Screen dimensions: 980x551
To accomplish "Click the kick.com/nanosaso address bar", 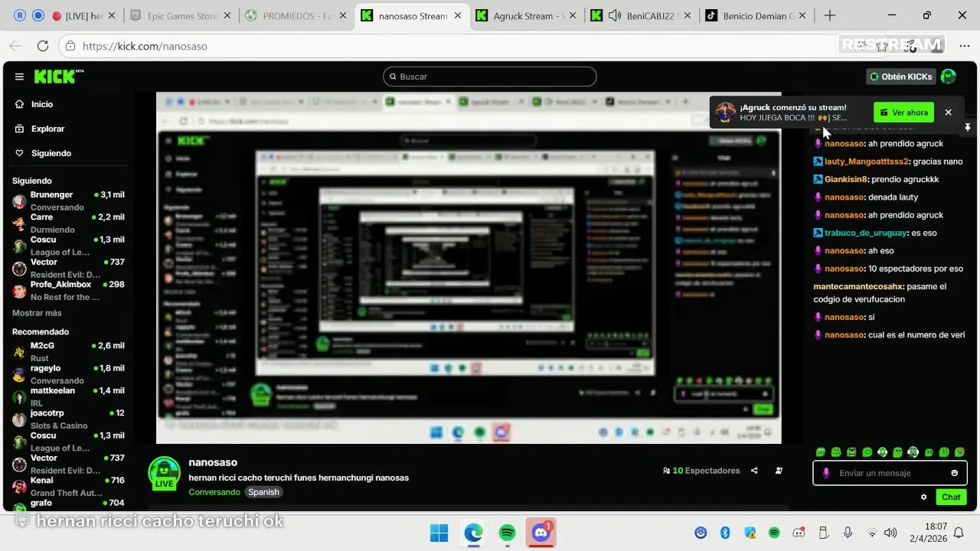I will 459,46.
